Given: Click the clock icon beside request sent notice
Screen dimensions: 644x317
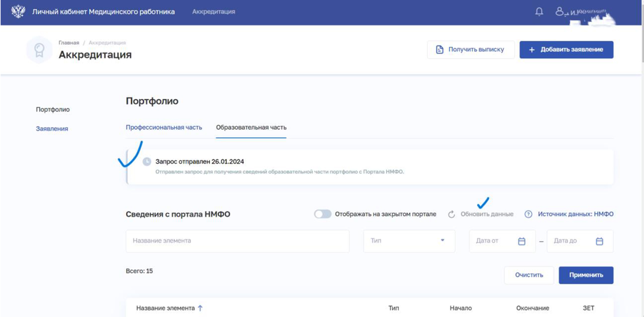Looking at the screenshot, I should pos(147,162).
